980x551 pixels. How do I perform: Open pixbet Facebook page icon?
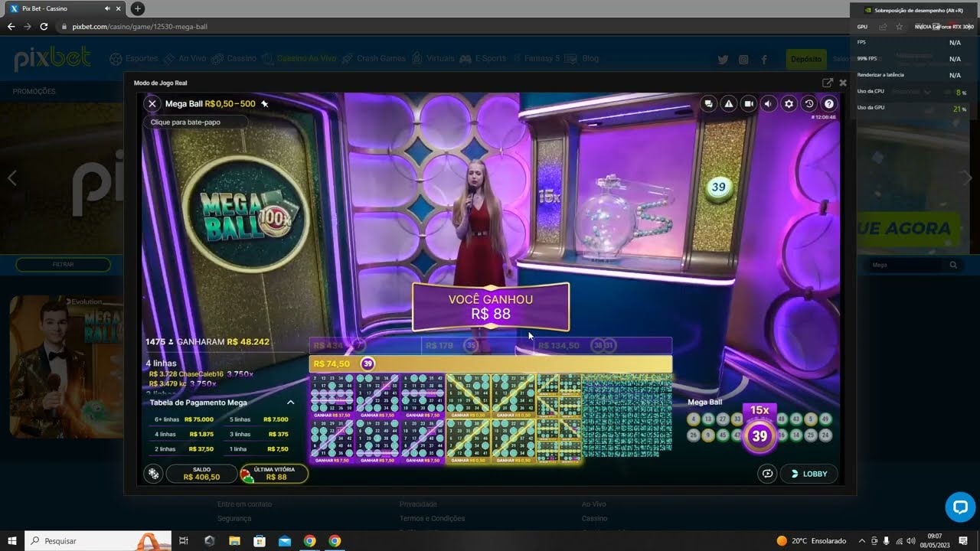(x=764, y=59)
